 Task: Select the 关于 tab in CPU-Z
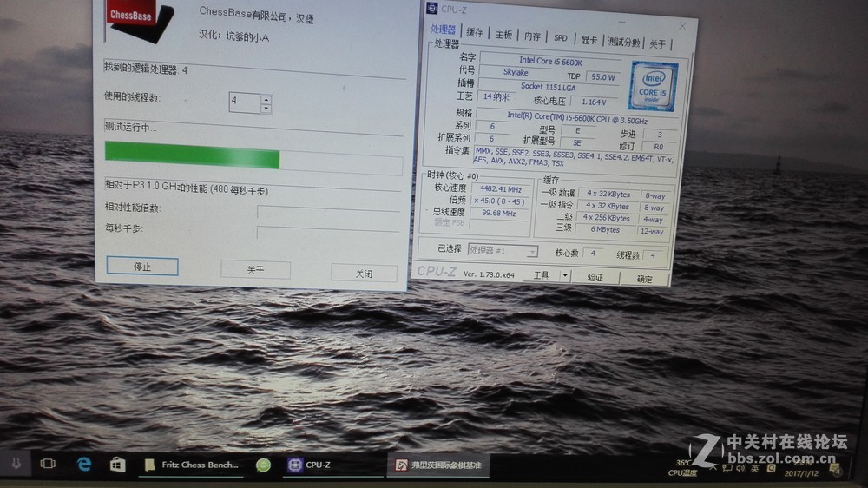pyautogui.click(x=658, y=43)
